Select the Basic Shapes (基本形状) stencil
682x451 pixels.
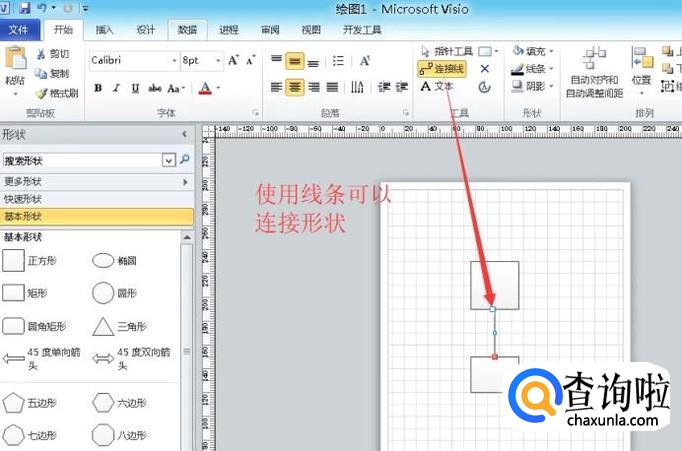[97, 216]
